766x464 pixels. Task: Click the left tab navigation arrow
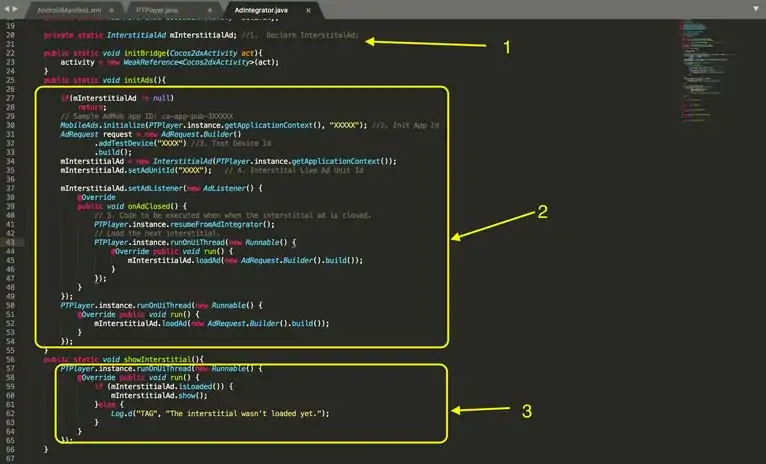(6, 9)
